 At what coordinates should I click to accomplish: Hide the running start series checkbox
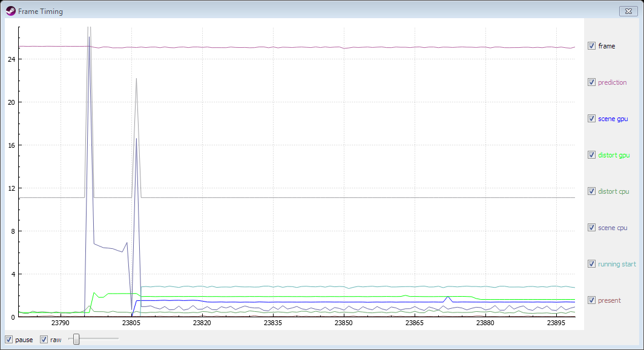click(x=591, y=264)
